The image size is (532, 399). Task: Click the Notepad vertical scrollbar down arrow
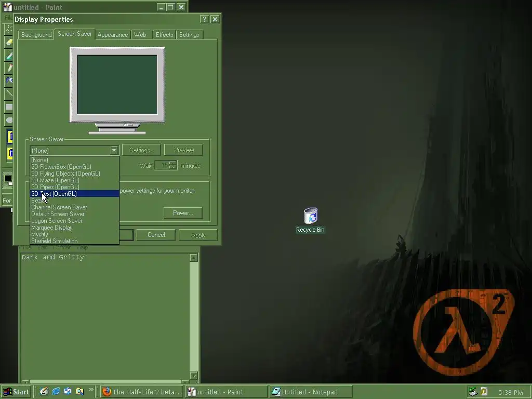click(x=194, y=375)
